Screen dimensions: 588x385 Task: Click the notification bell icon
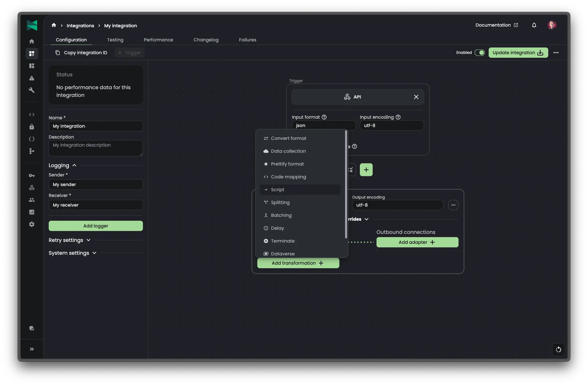point(534,25)
